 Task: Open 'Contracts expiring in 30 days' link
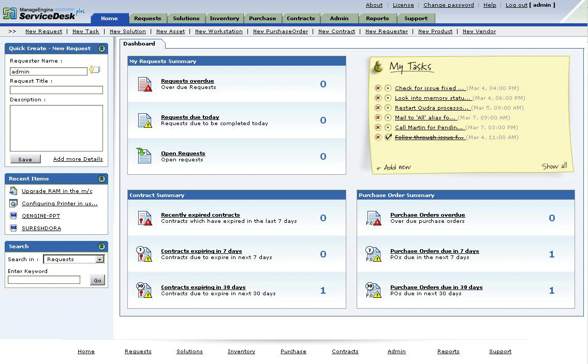point(203,287)
